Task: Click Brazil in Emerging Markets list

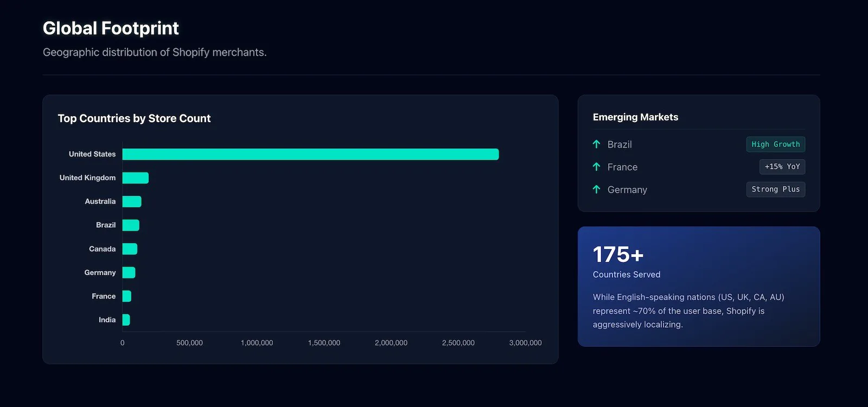Action: [620, 144]
